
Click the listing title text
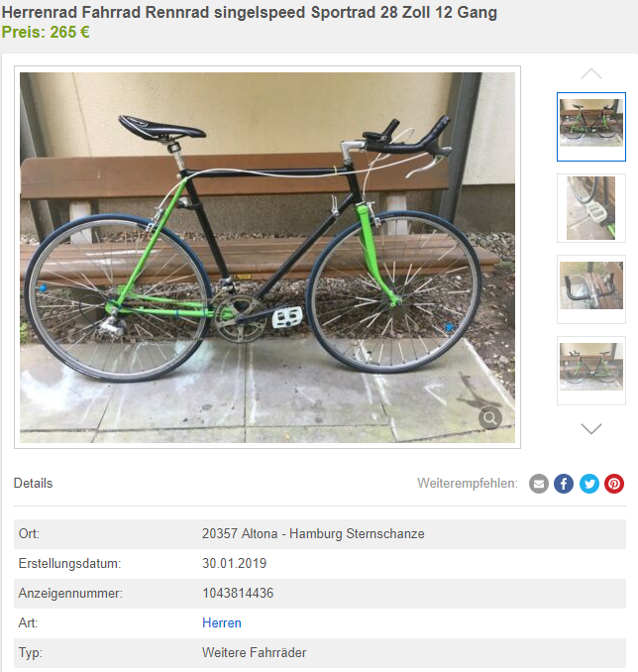[x=250, y=13]
